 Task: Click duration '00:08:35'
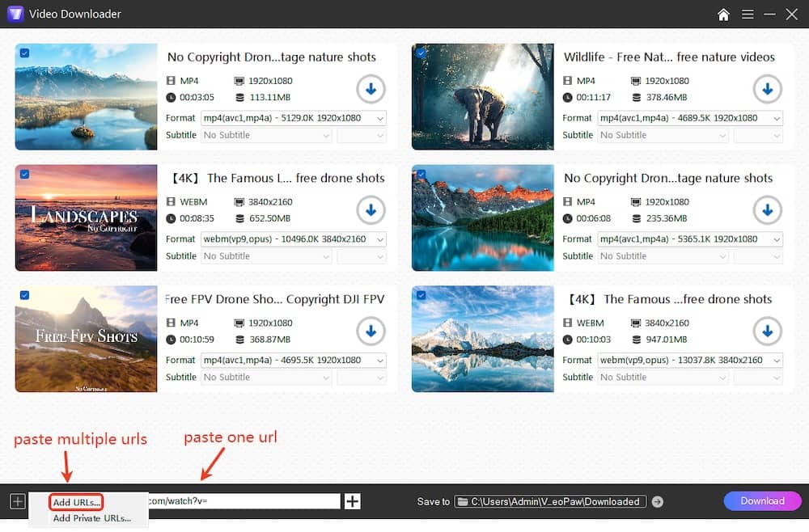(197, 218)
